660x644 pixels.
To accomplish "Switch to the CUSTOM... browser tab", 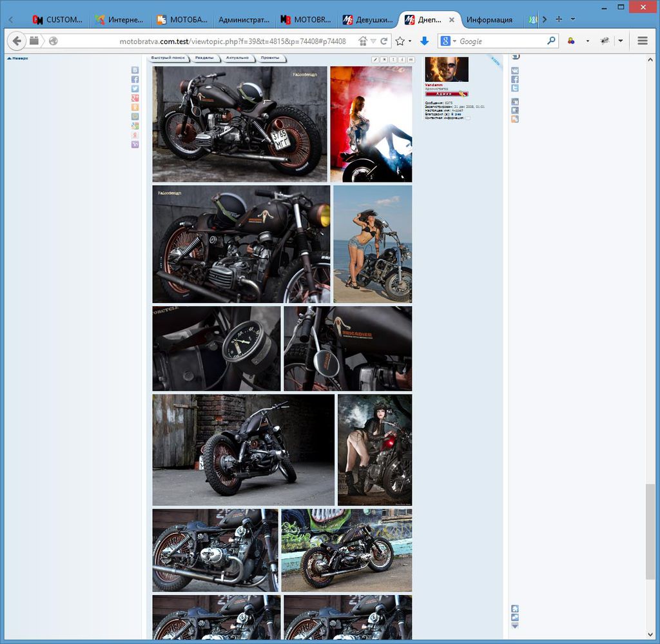I will (x=58, y=20).
